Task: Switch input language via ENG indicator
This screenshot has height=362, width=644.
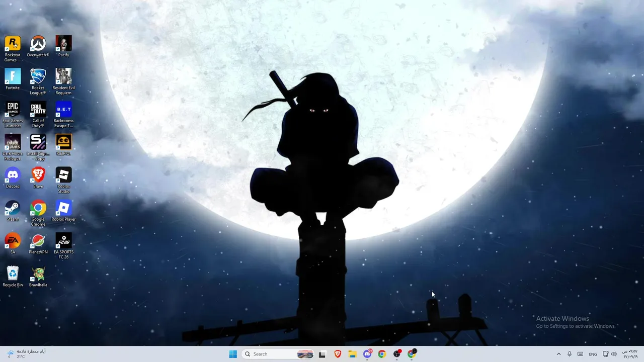Action: 593,354
